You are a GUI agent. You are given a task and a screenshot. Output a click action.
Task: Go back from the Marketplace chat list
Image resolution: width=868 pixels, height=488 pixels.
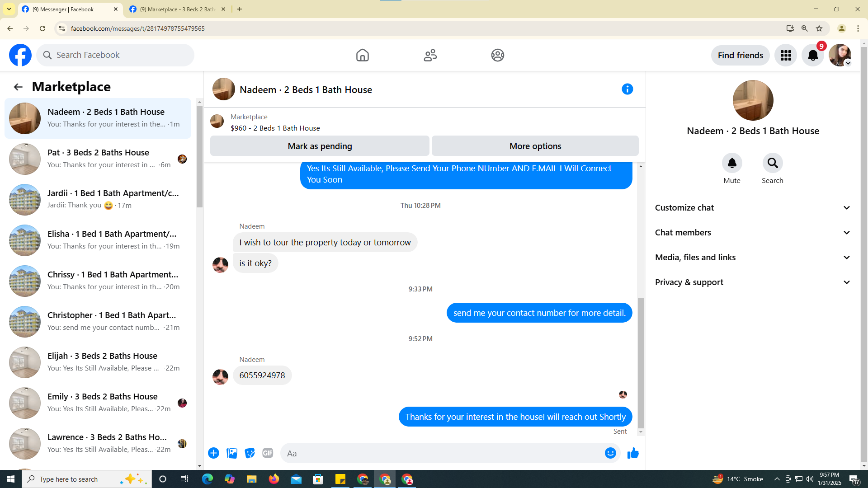click(18, 87)
